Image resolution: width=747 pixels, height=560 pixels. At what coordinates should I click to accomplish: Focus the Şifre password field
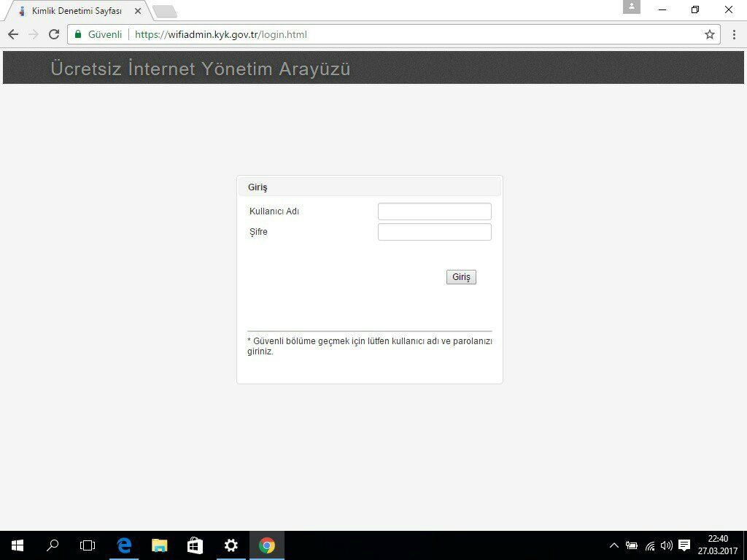[435, 232]
